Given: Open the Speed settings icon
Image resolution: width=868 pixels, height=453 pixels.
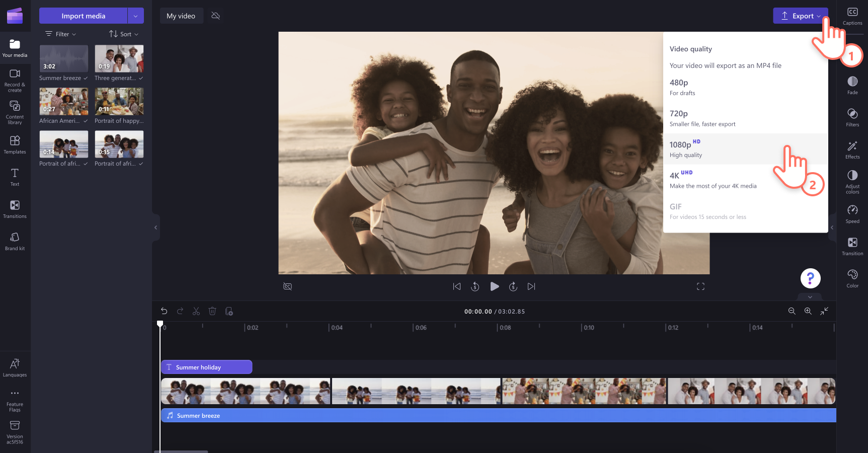Looking at the screenshot, I should point(852,213).
